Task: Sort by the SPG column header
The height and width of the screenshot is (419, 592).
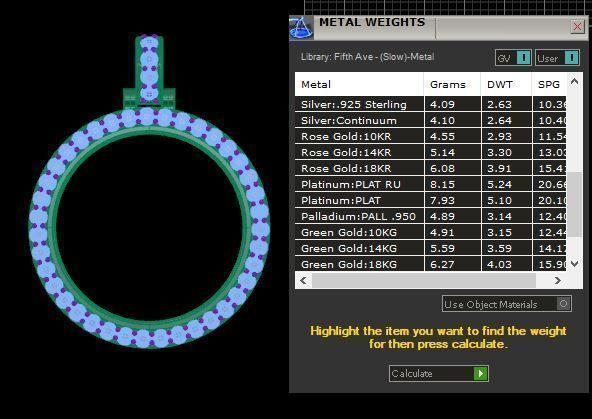Action: point(549,84)
